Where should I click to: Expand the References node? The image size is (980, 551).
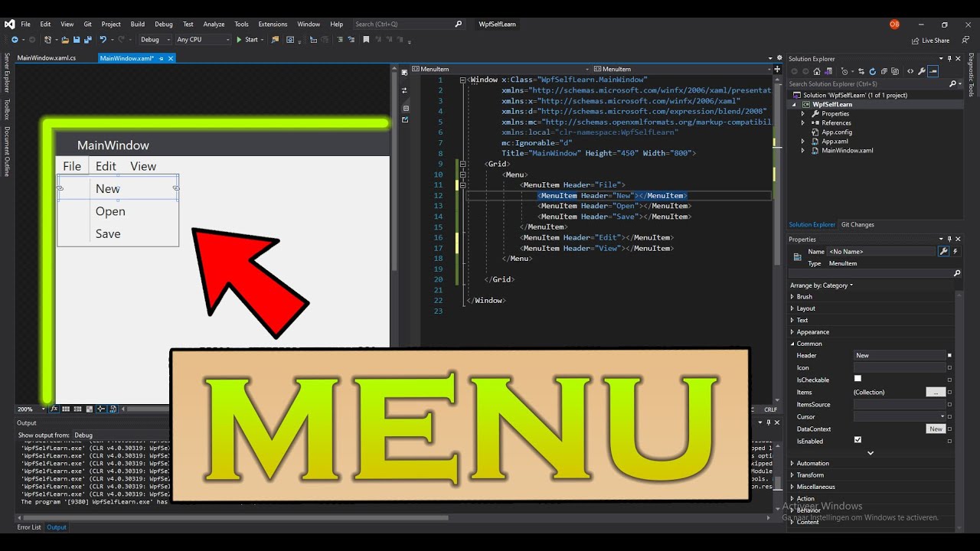pos(803,122)
